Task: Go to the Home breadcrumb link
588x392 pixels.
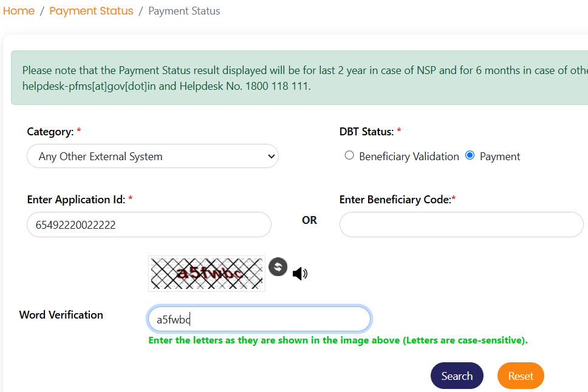Action: pos(19,11)
